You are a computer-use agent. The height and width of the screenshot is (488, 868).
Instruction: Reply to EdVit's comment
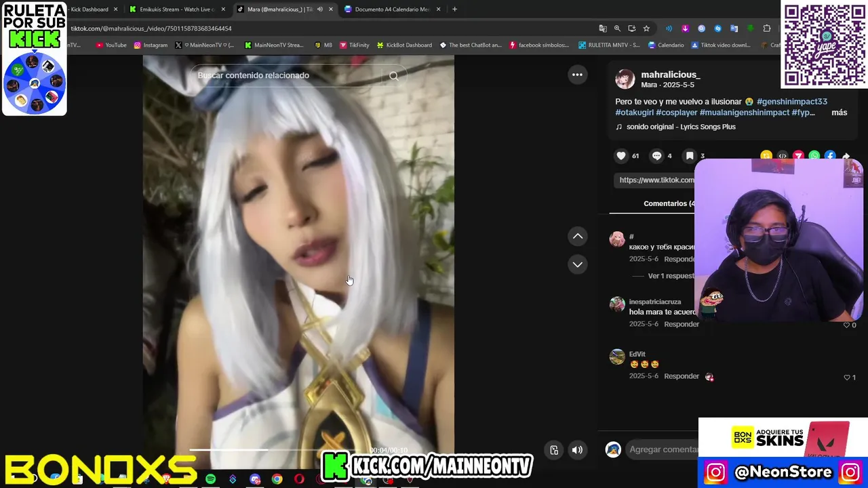[682, 376]
